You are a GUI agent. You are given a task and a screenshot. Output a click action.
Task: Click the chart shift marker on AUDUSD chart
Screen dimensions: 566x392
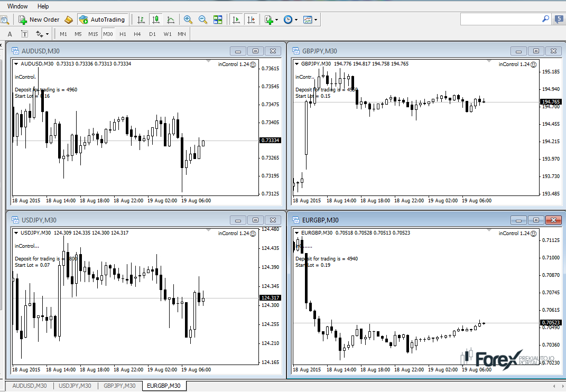point(208,61)
